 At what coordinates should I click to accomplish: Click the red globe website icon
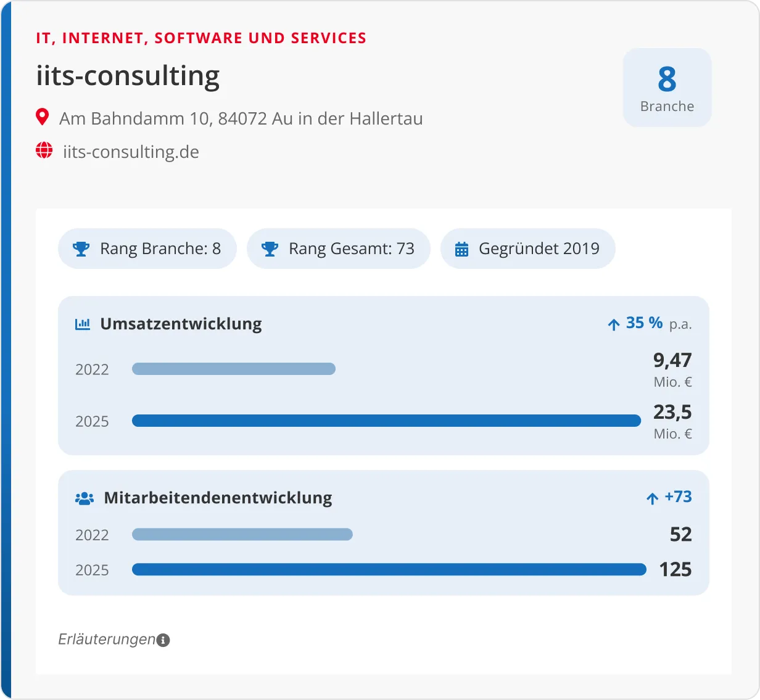[44, 150]
